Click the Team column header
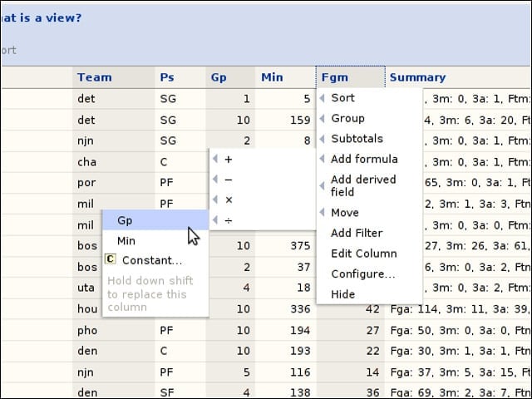 click(94, 77)
